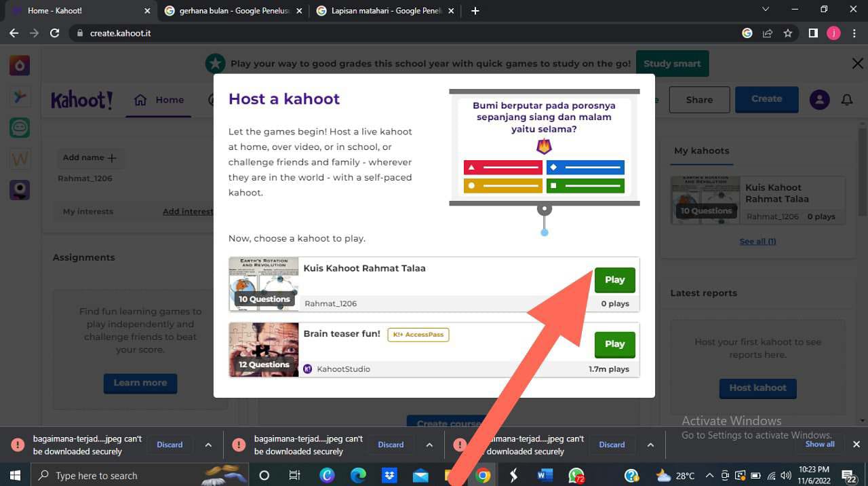Open the Brain teaser fun! thumbnail
This screenshot has height=486, width=868.
264,350
